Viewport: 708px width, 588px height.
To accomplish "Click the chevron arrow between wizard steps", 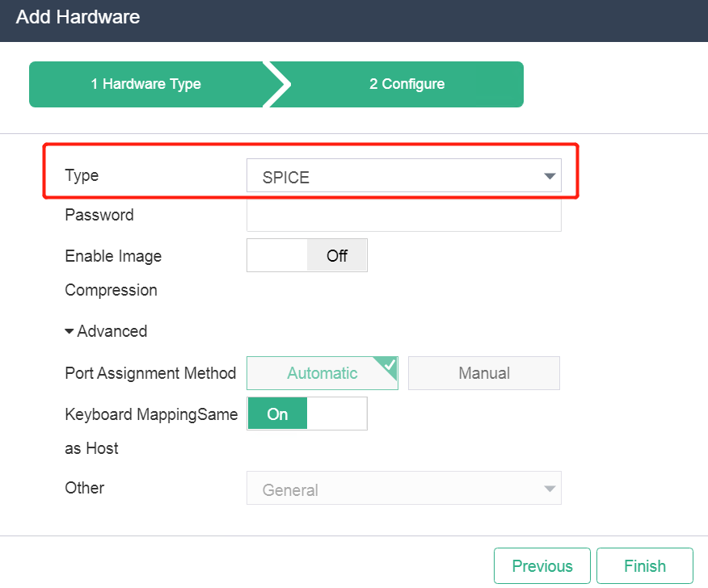I will coord(276,84).
